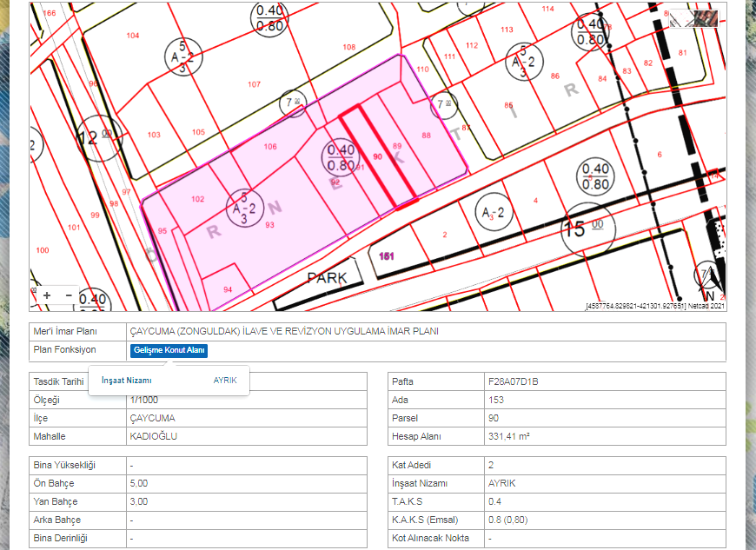
Task: Click parcel 102 in the pink zone
Action: click(197, 199)
